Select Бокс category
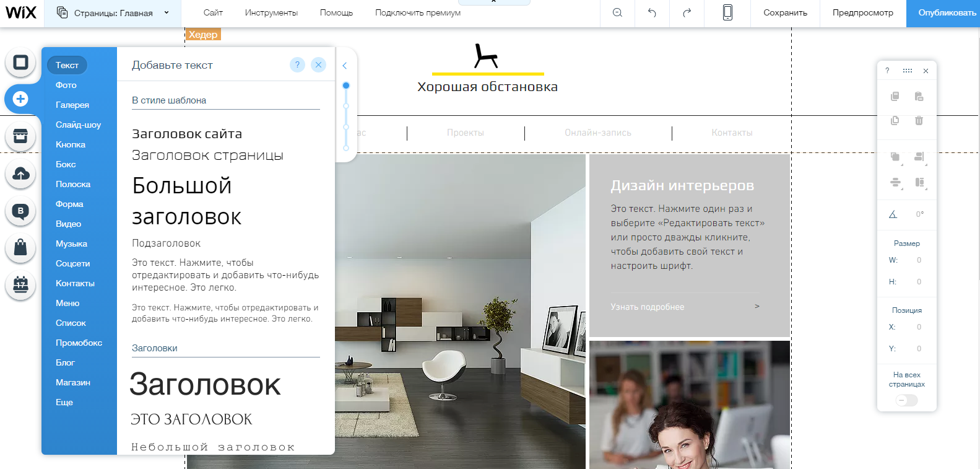This screenshot has height=469, width=980. pyautogui.click(x=66, y=164)
